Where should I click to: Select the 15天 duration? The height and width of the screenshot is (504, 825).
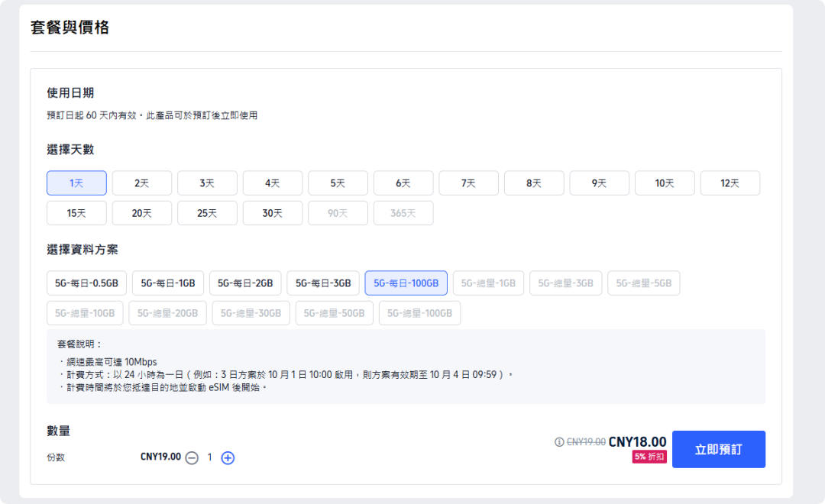point(77,213)
